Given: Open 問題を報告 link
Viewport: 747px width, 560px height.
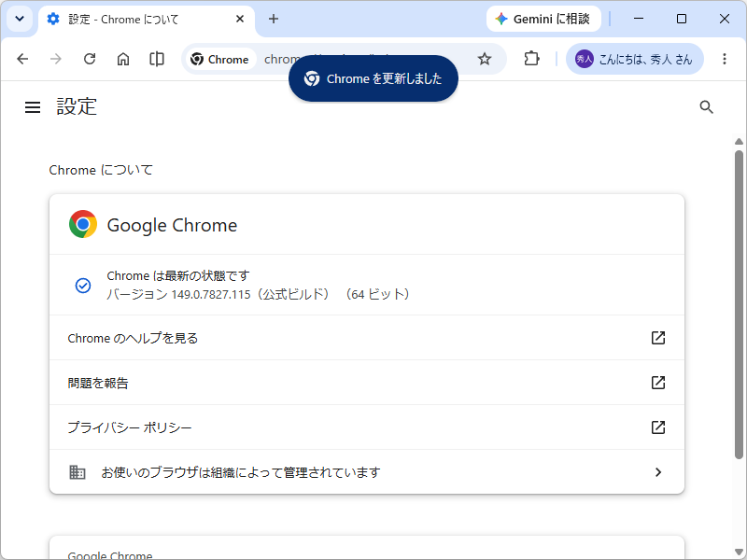Looking at the screenshot, I should tap(367, 383).
